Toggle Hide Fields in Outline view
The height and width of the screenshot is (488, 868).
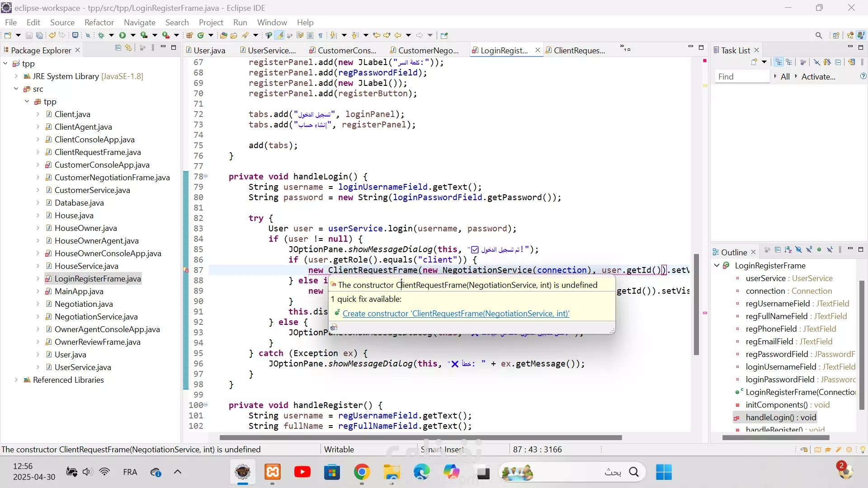coord(798,249)
